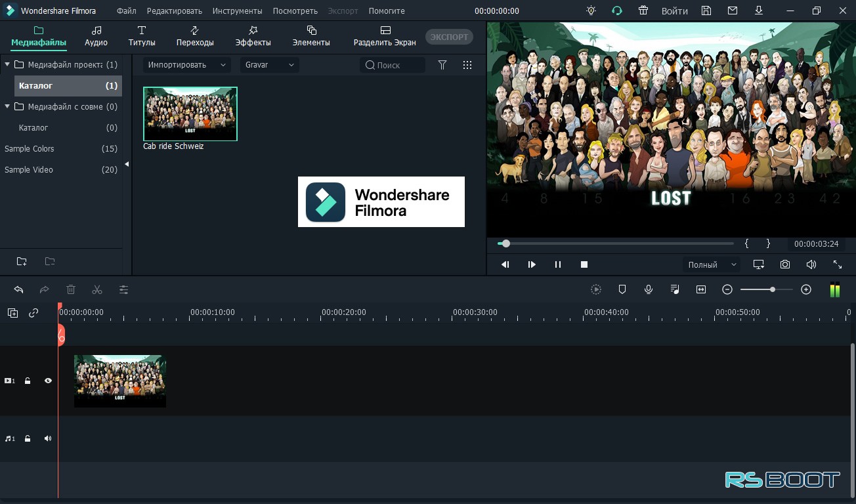This screenshot has height=504, width=856.
Task: Collapse the media library side panel arrow
Action: pos(127,165)
